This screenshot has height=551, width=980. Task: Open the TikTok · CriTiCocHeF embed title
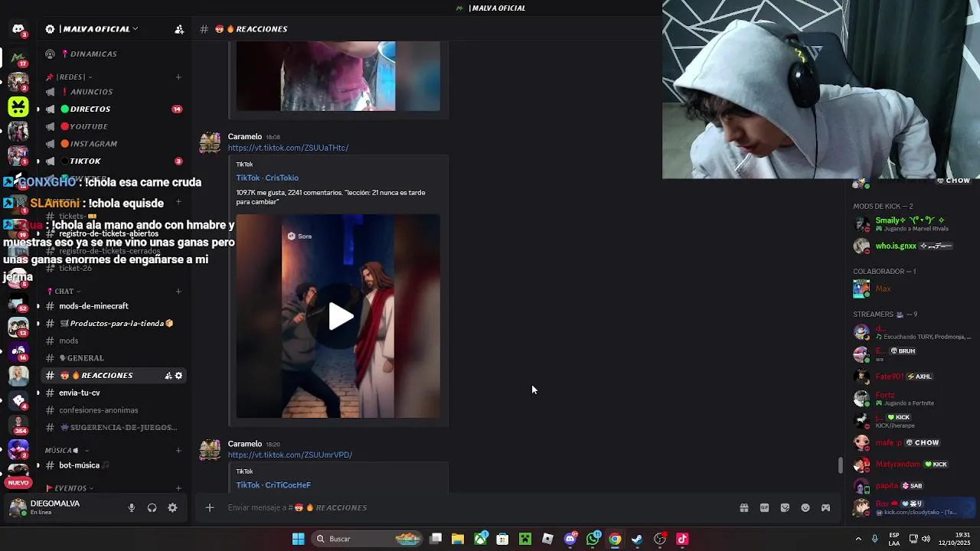(273, 484)
